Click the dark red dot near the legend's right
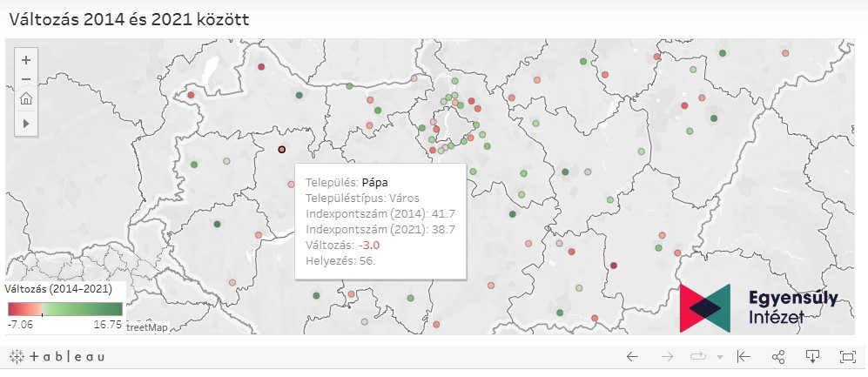The width and height of the screenshot is (868, 377). (x=613, y=266)
